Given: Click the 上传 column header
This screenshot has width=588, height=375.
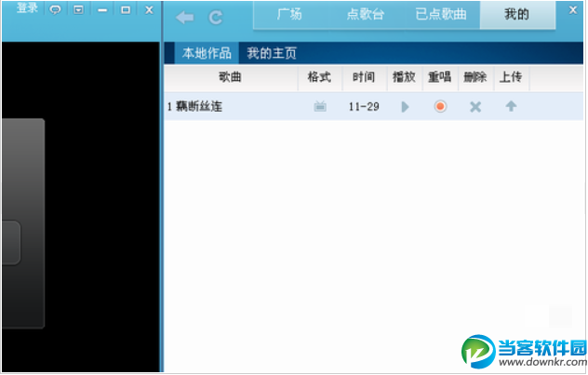Looking at the screenshot, I should 511,77.
